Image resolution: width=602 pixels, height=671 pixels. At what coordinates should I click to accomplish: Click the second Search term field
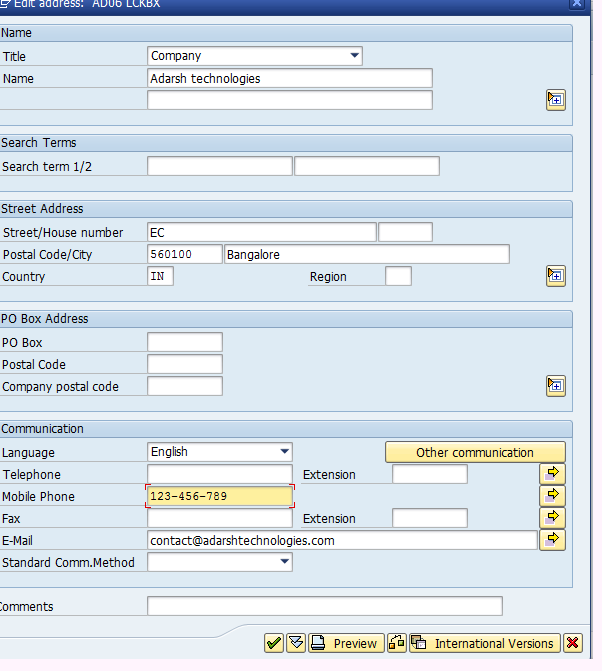point(367,166)
